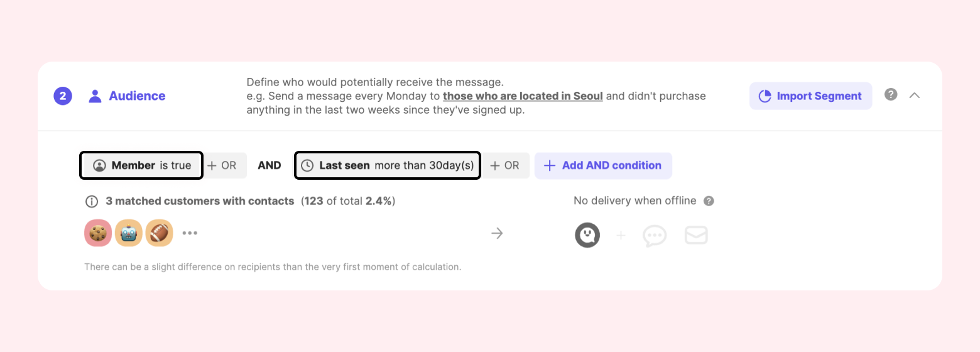Open the football avatar customer
Viewport: 980px width, 352px height.
[159, 233]
